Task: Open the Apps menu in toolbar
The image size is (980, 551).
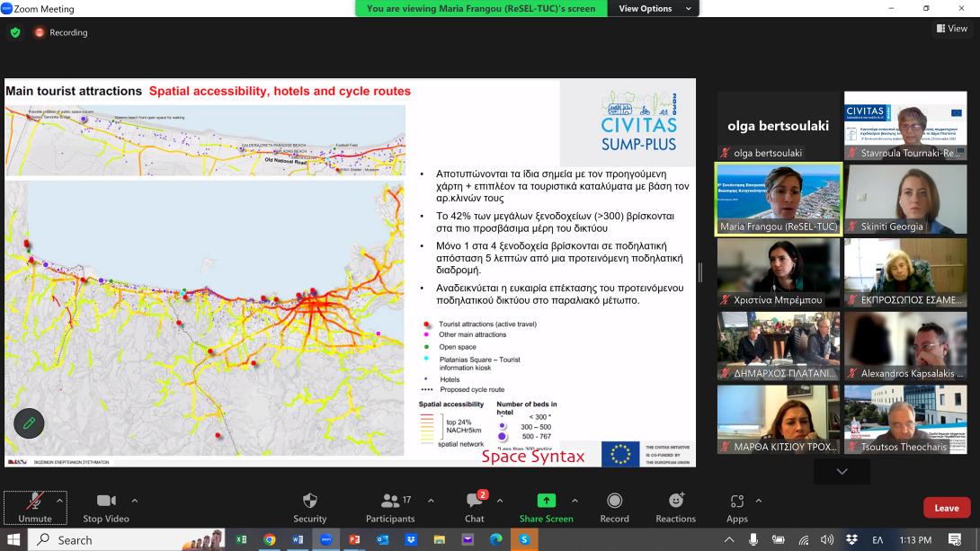Action: click(x=736, y=501)
